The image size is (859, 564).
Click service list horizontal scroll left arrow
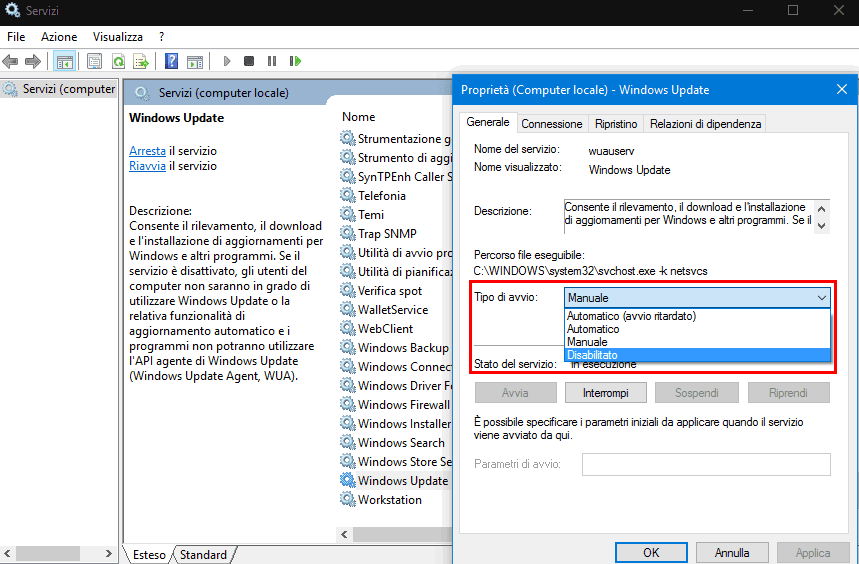(x=345, y=534)
